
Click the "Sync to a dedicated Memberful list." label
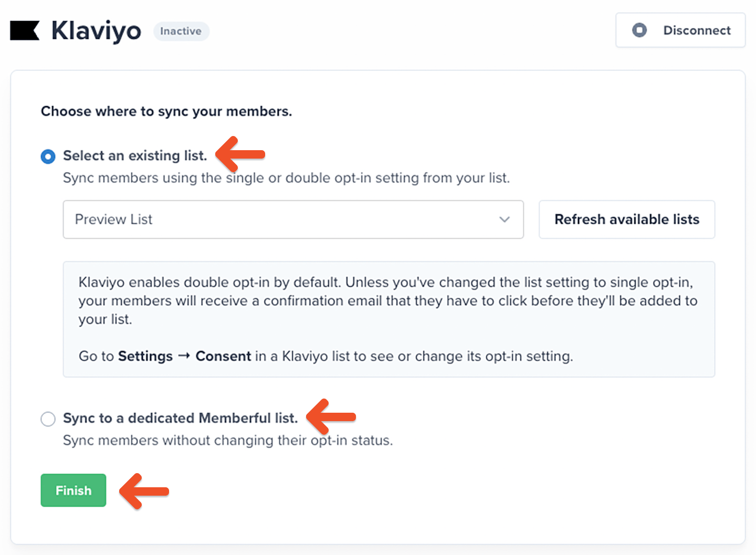point(180,418)
